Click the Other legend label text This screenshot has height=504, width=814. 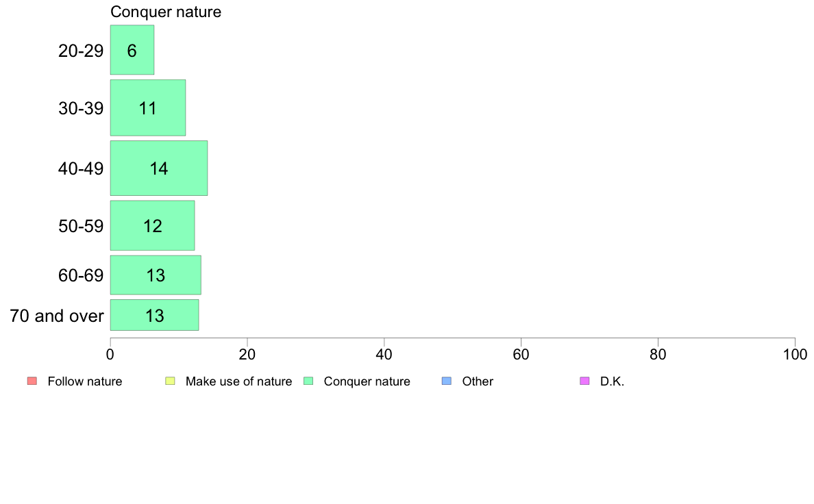pyautogui.click(x=478, y=381)
